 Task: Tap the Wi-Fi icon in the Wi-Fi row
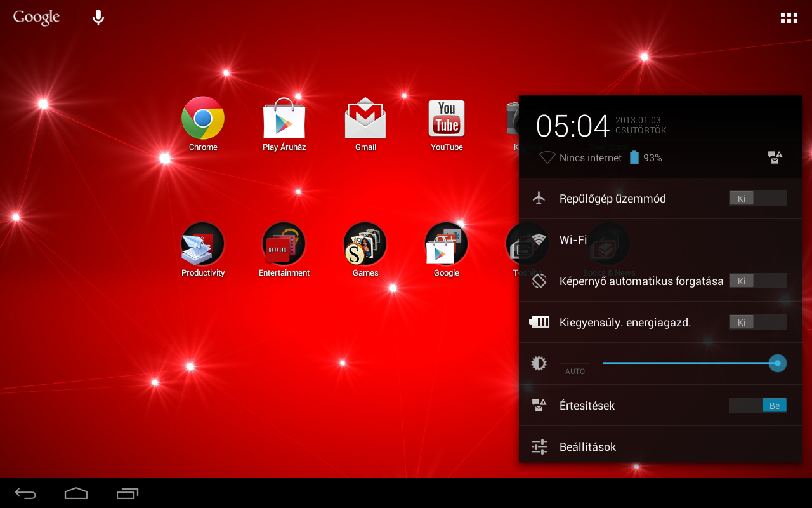point(539,239)
